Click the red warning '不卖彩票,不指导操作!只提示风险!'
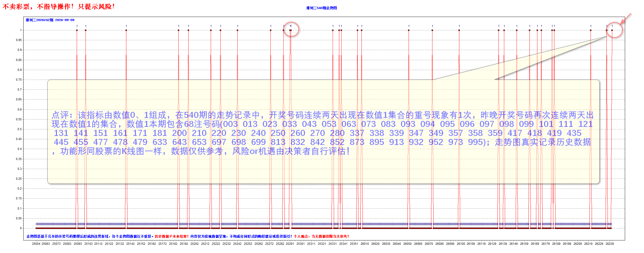Viewport: 644px width, 253px height. pyautogui.click(x=59, y=7)
